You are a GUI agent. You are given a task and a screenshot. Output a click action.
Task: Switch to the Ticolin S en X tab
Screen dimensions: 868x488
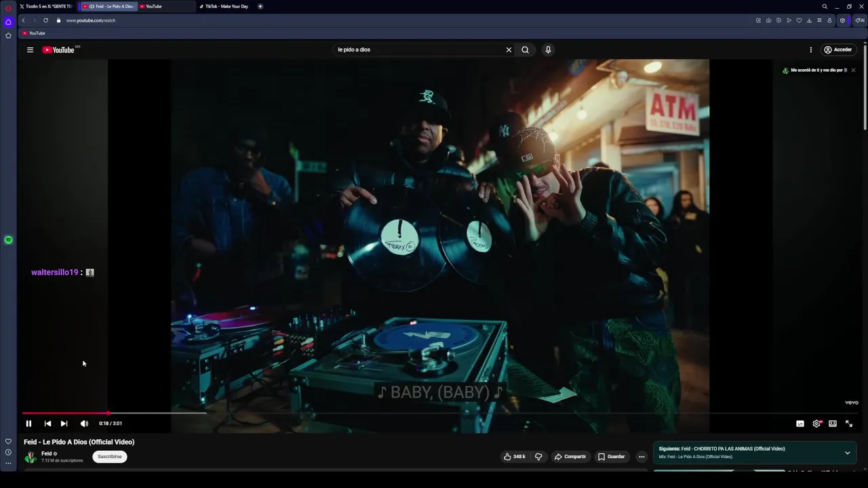[46, 6]
